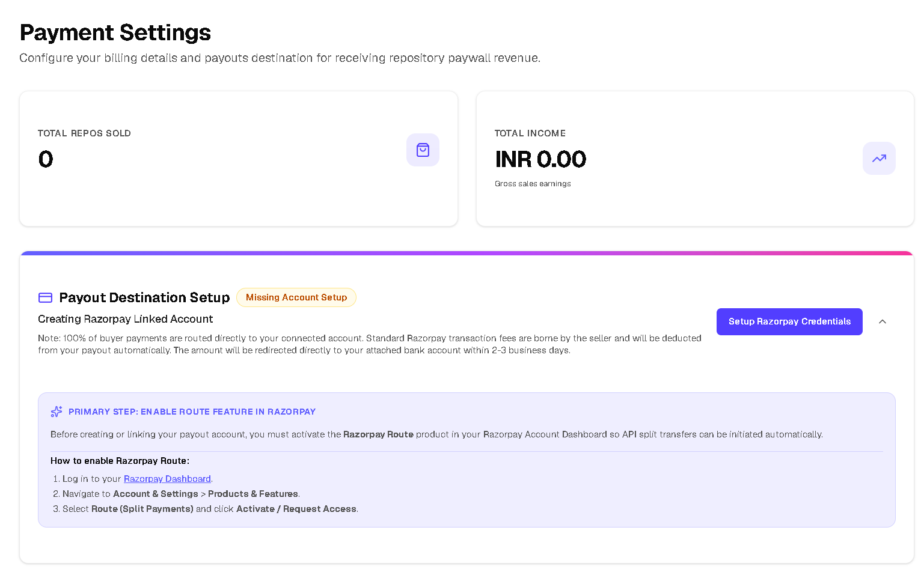This screenshot has width=924, height=569.
Task: Click the note about 100% of buyer payments
Action: pos(370,344)
